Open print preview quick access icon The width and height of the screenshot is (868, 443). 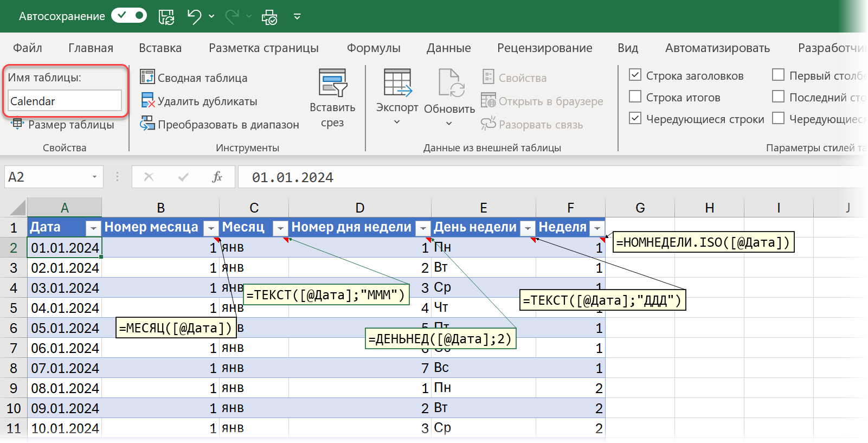tap(269, 17)
